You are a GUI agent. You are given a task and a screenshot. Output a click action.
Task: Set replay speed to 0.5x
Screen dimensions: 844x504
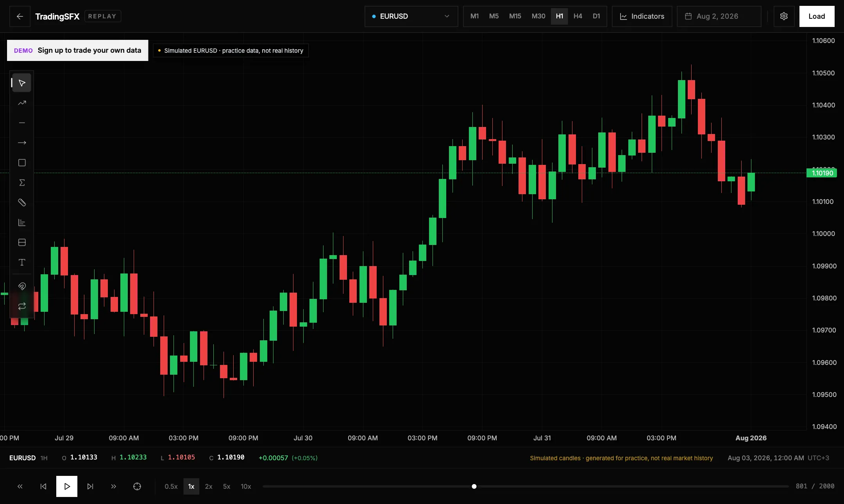click(x=171, y=486)
